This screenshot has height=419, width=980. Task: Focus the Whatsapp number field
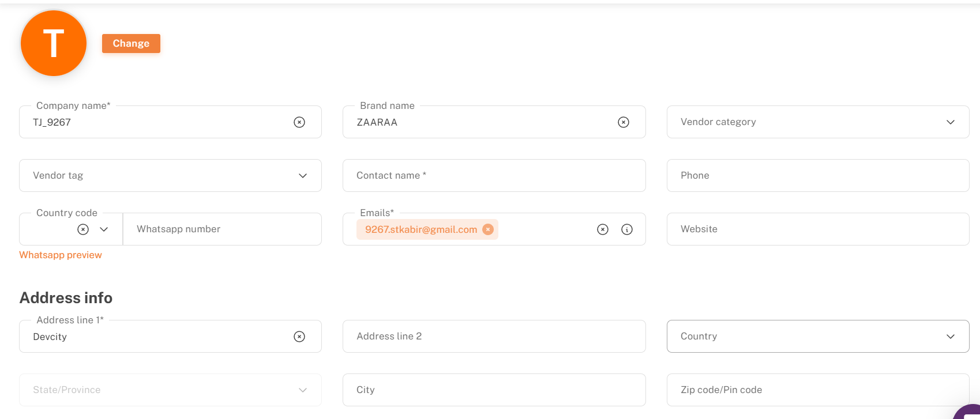click(222, 229)
